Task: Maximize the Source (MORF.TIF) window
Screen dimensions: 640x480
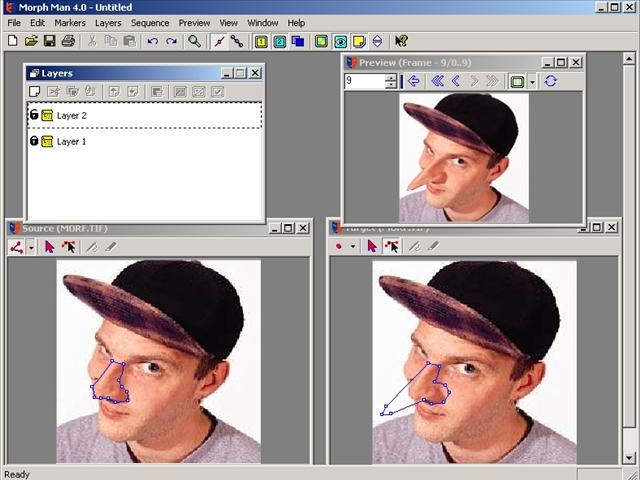Action: pyautogui.click(x=288, y=228)
